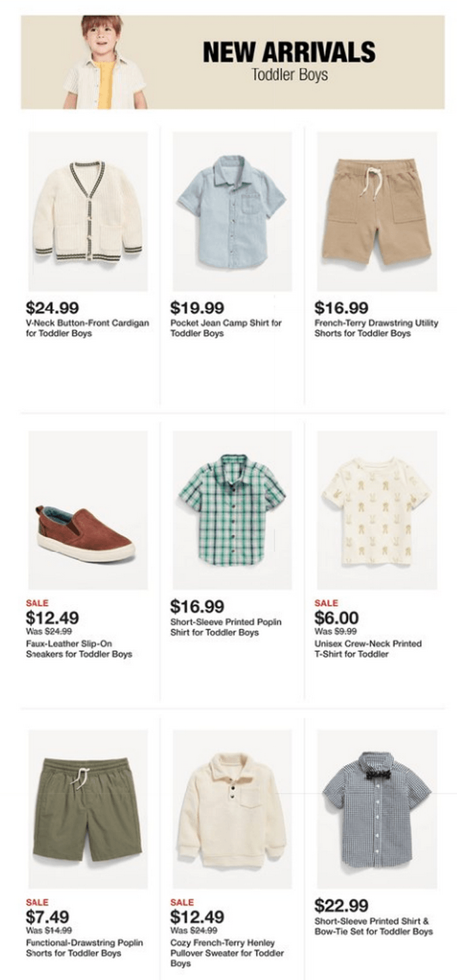Viewport: 457px width, 980px height.
Task: Click the $6.00 sale price on T-Shirt
Action: [x=338, y=617]
